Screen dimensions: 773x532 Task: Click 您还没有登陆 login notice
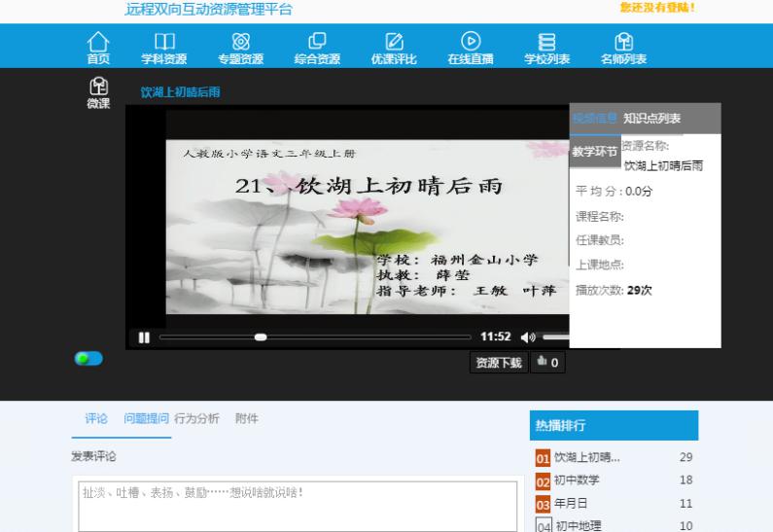[657, 8]
